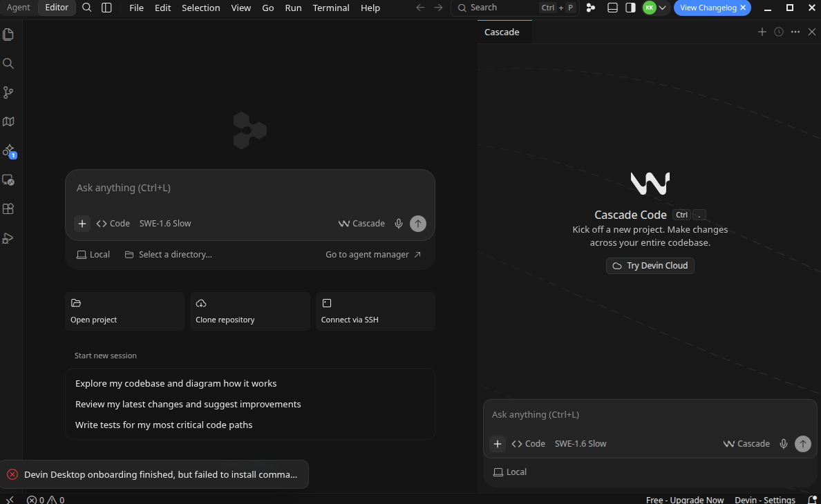Open Go to agent manager link
Image resolution: width=821 pixels, height=504 pixels.
click(373, 255)
